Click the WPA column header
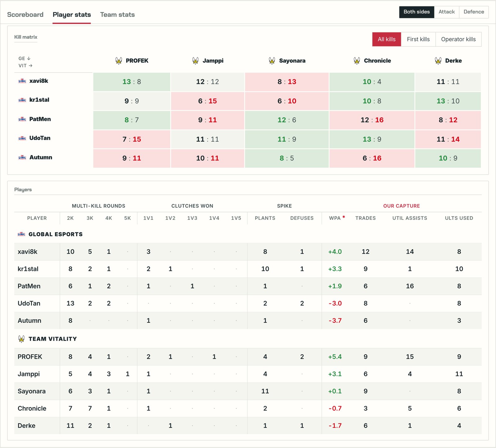This screenshot has width=496, height=448. [335, 218]
